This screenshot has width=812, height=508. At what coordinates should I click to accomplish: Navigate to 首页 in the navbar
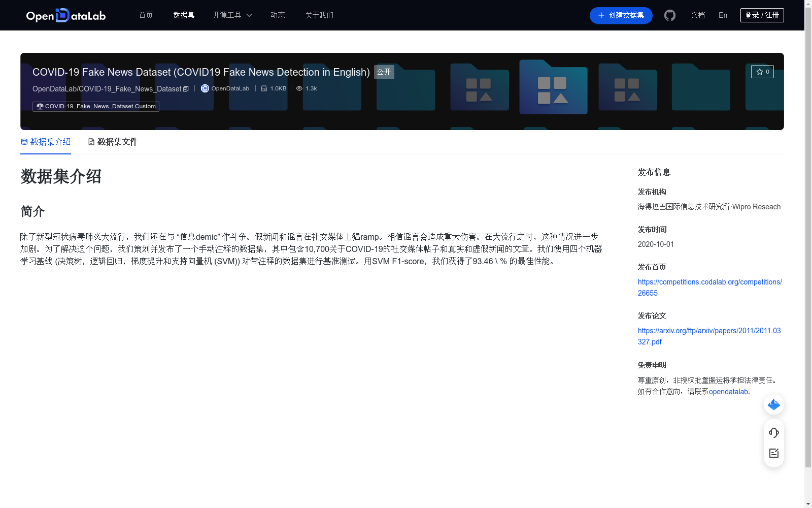tap(145, 15)
